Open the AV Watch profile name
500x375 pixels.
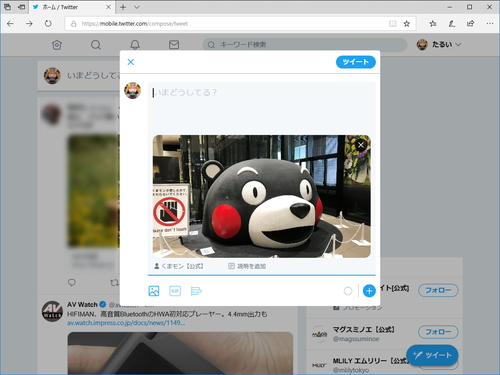click(82, 304)
